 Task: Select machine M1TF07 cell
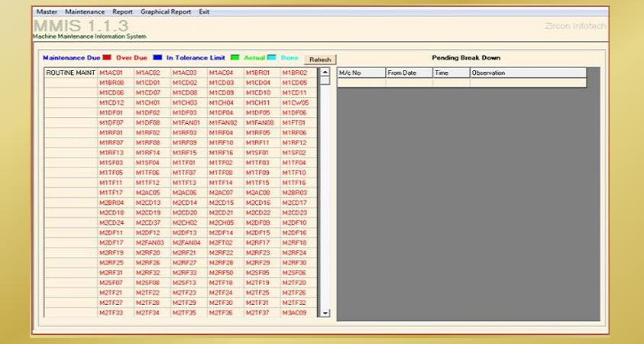[189, 173]
